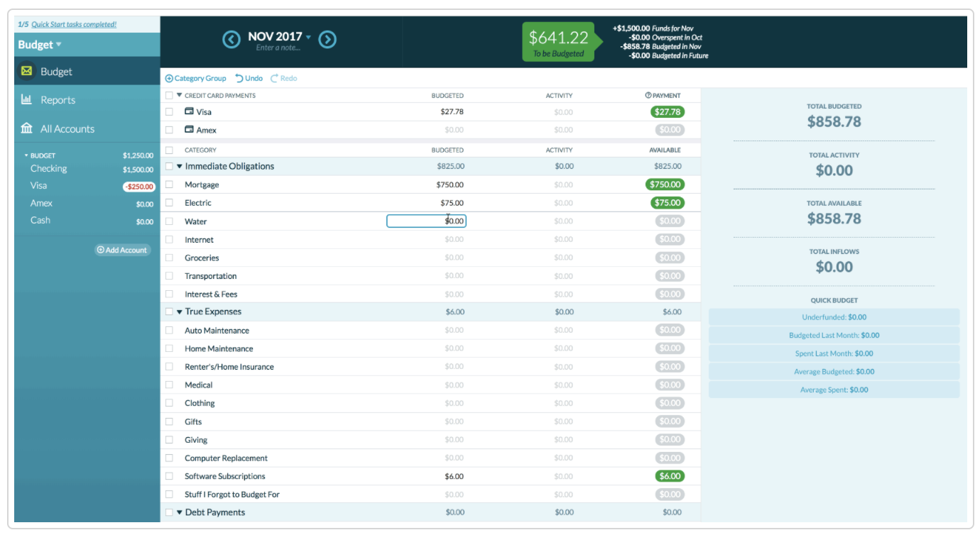The image size is (980, 535).
Task: Go to the previous month arrow
Action: tap(232, 40)
